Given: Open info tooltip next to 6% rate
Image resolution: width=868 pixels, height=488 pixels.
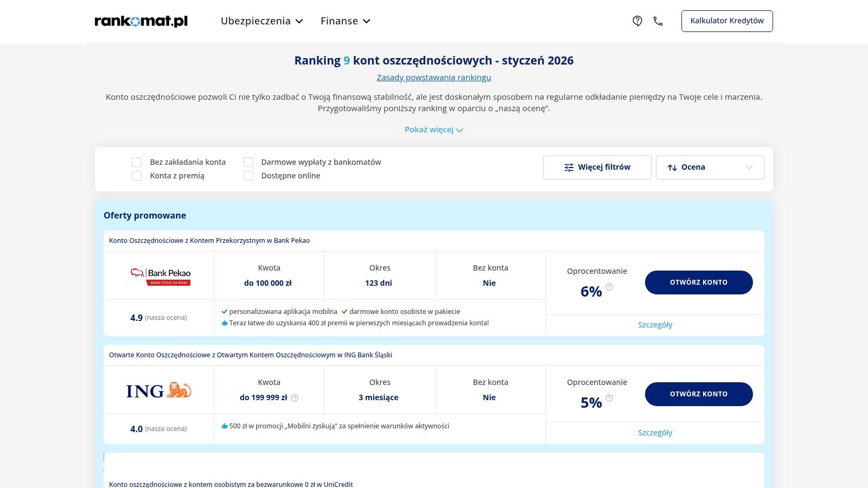Looking at the screenshot, I should pos(609,287).
